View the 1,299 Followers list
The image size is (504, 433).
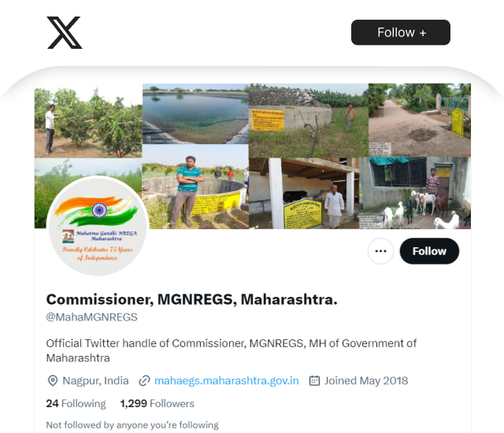[157, 403]
